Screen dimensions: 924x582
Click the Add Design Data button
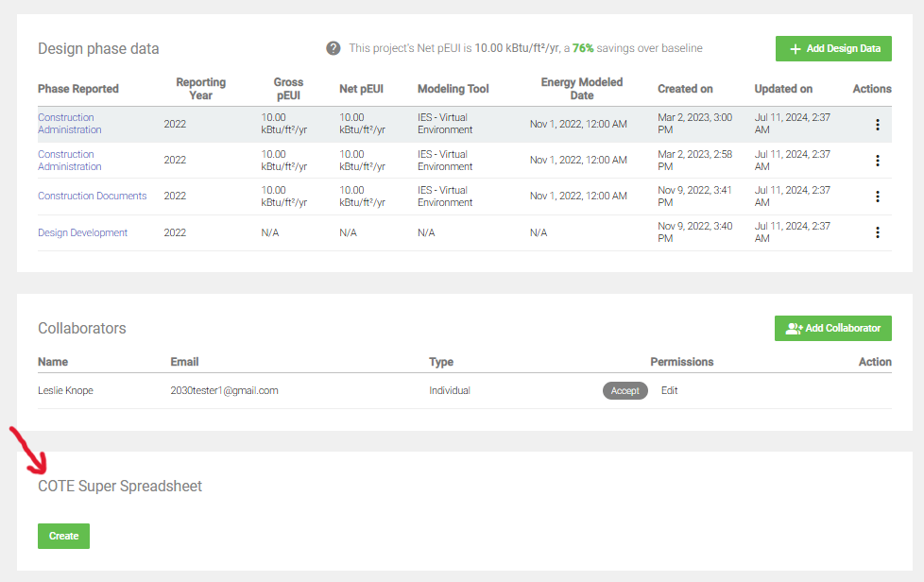(x=833, y=49)
